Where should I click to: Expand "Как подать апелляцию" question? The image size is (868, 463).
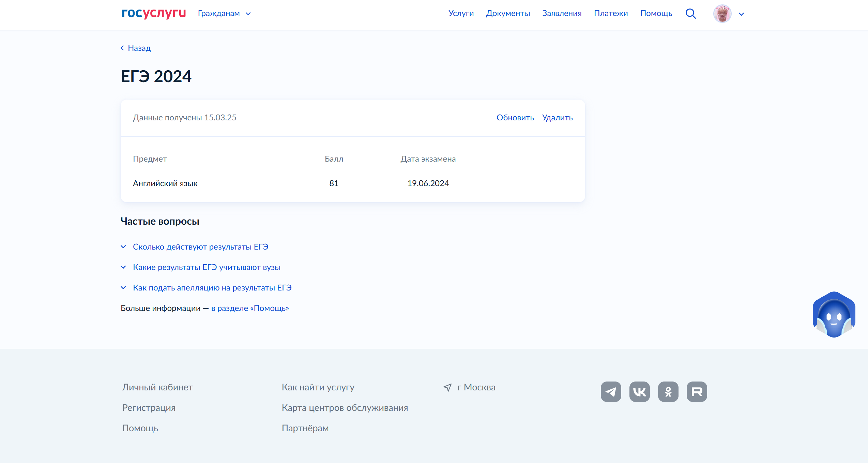[x=212, y=288]
